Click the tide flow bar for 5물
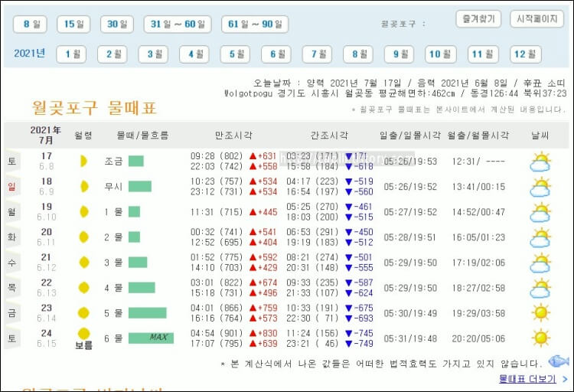 click(148, 313)
